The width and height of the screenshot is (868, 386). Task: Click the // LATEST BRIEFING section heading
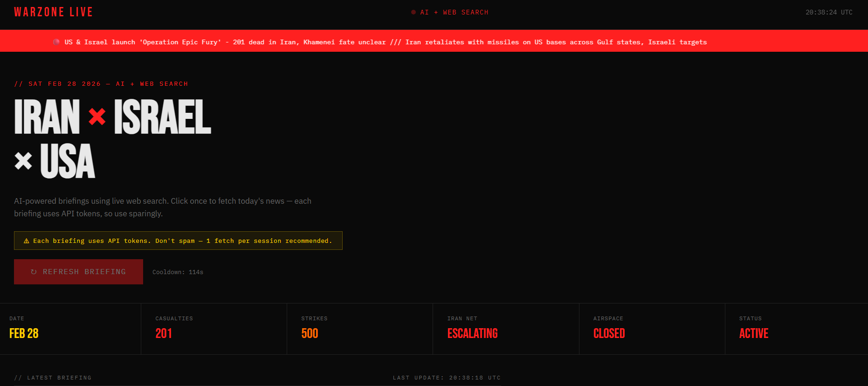(53, 378)
